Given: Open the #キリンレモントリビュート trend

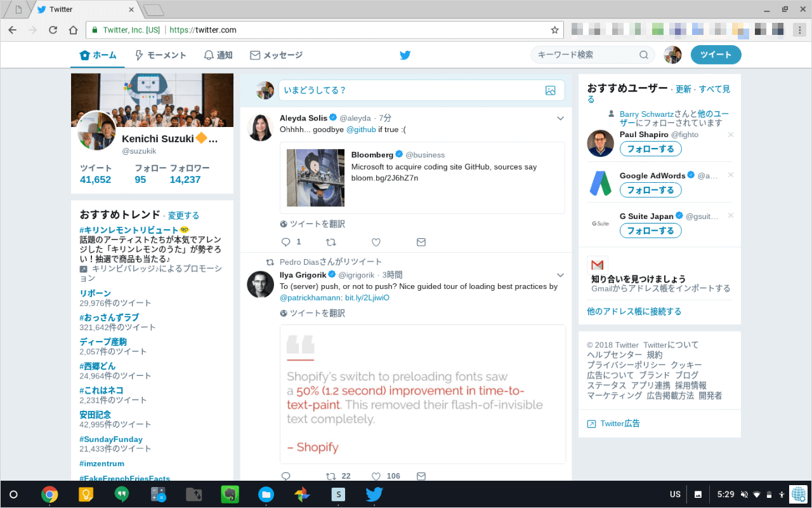Looking at the screenshot, I should (129, 230).
